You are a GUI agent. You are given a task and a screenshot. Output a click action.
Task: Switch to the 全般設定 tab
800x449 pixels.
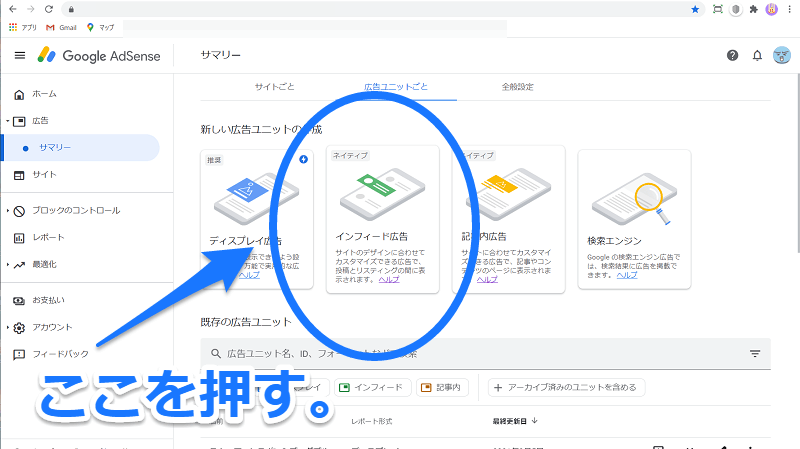pos(517,87)
